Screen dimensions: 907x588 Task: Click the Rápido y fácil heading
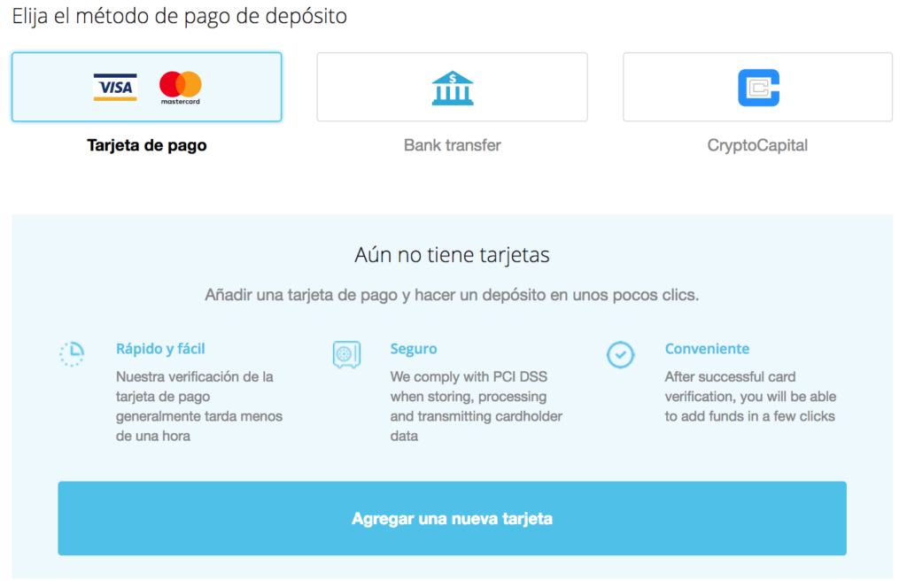pos(160,349)
